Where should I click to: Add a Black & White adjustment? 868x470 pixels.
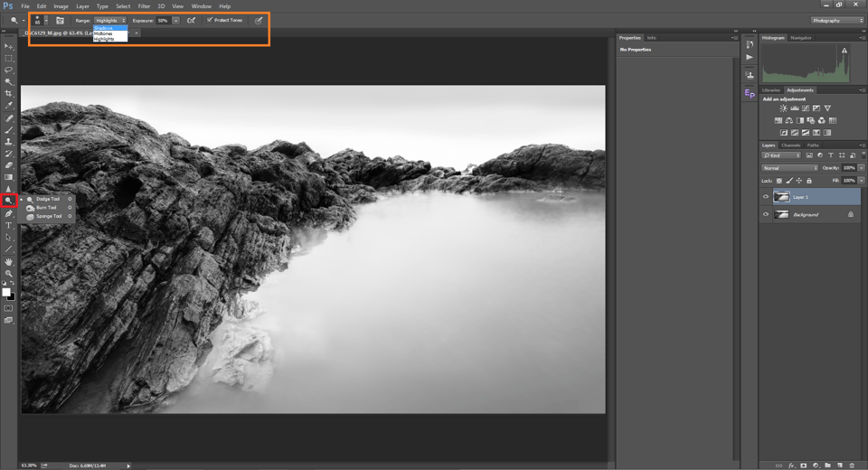[x=800, y=120]
